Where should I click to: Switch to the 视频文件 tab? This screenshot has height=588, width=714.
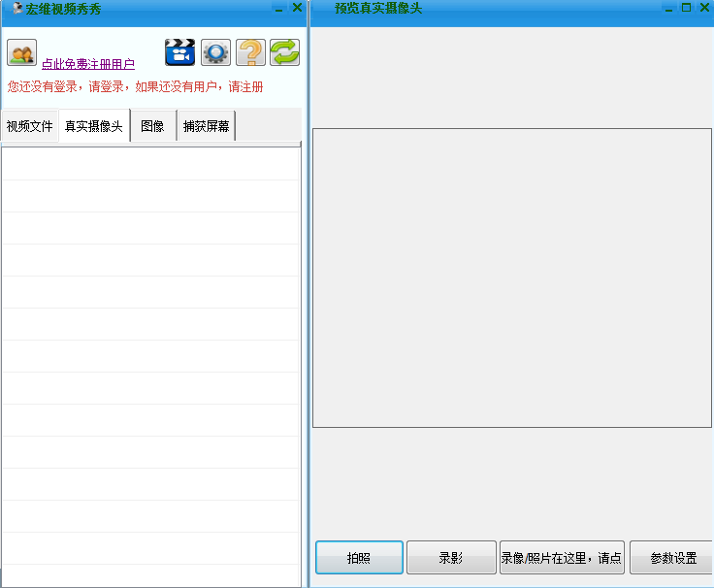(30, 126)
